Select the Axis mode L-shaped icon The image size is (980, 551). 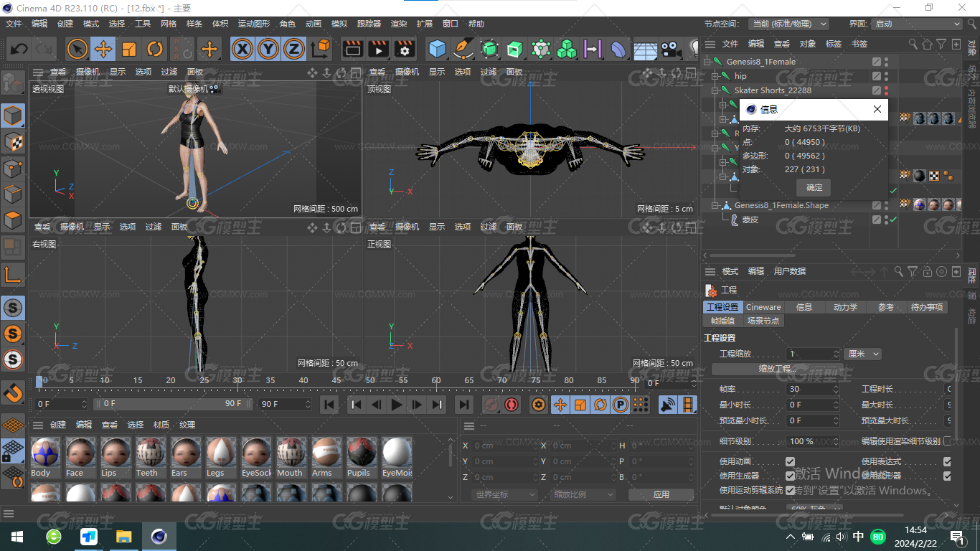tap(13, 274)
